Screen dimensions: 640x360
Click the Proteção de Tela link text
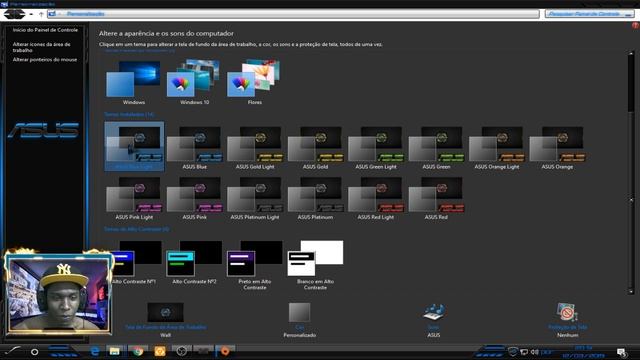567,327
